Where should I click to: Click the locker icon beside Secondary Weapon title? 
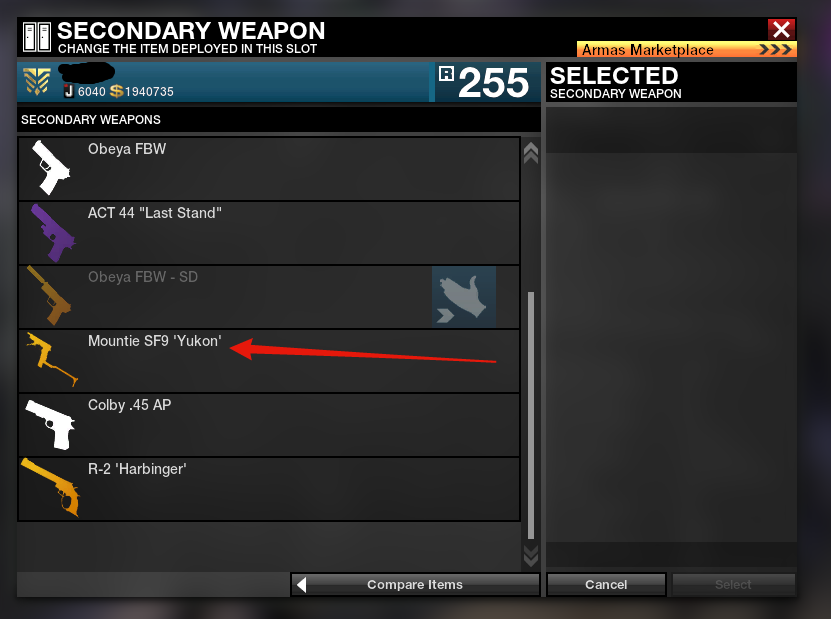[37, 37]
